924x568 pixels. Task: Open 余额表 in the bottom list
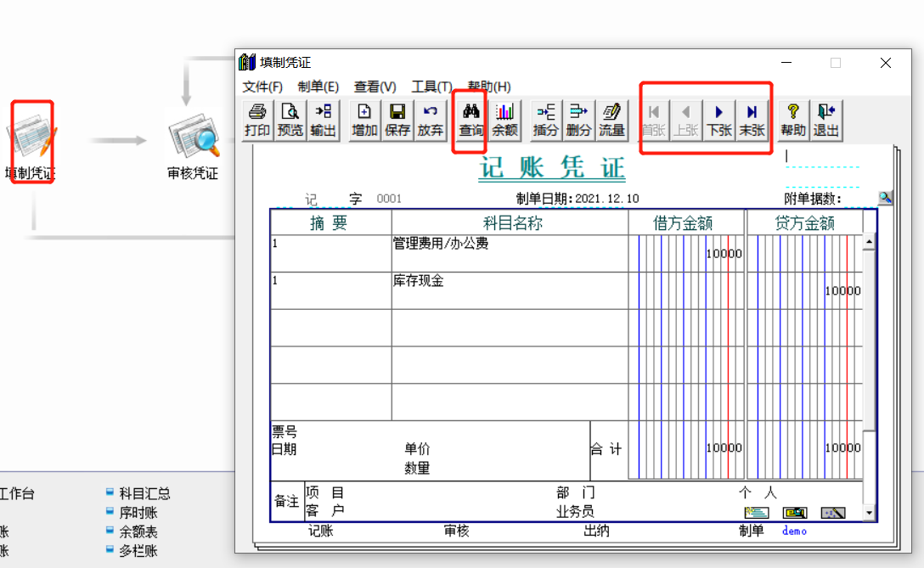[x=138, y=531]
